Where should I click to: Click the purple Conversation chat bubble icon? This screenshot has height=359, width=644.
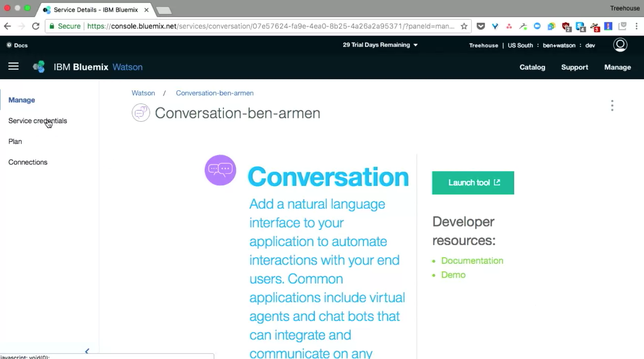[x=220, y=170]
